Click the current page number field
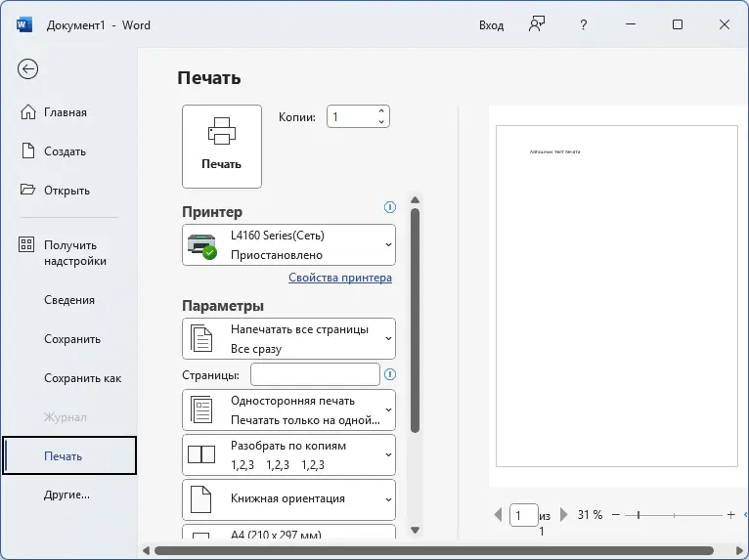This screenshot has width=749, height=560. pos(523,515)
